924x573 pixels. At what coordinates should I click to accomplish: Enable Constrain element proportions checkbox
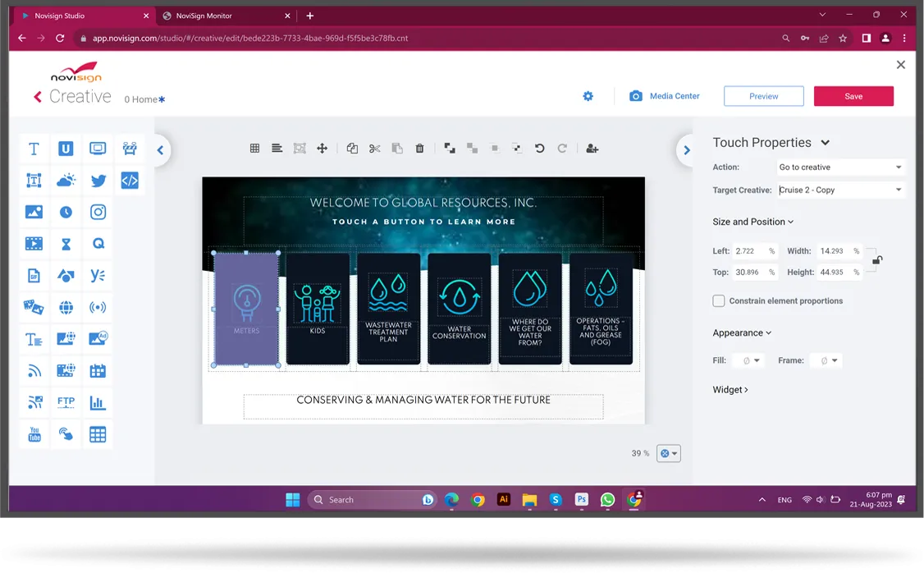[719, 301]
